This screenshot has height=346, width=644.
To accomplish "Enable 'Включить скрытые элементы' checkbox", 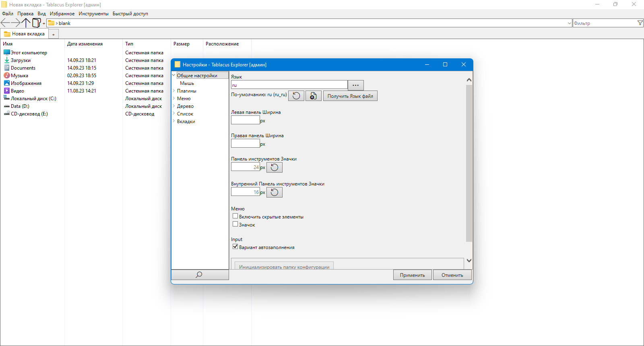I will pos(235,216).
